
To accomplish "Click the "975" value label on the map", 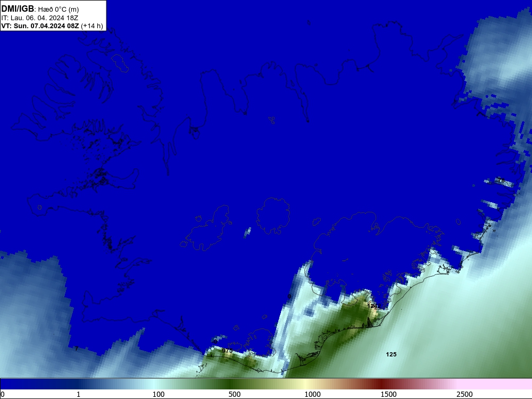I will point(227,351).
